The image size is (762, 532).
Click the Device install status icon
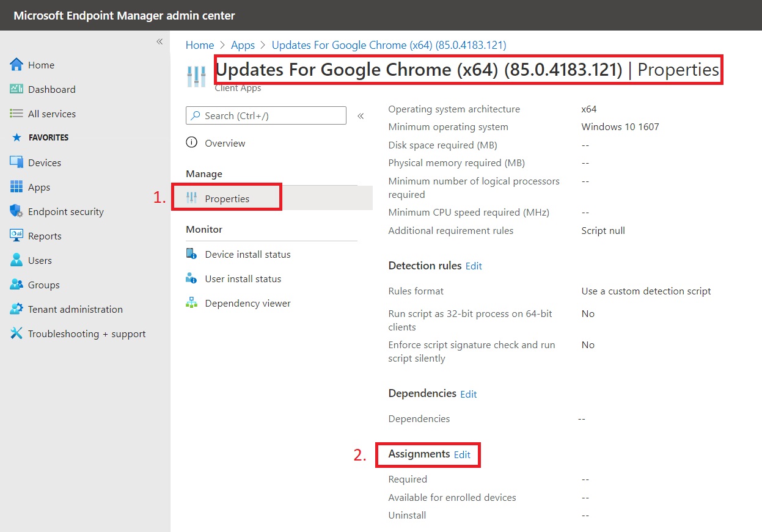coord(192,254)
